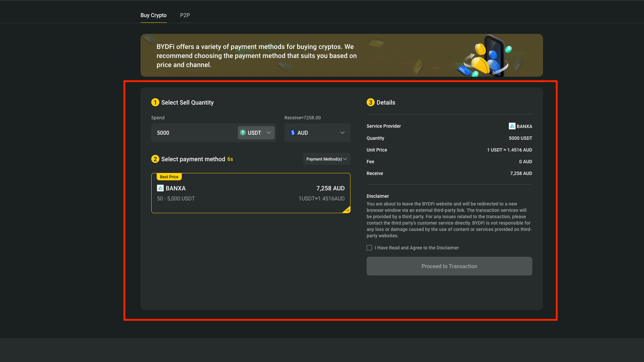Click the Select payment method heading

193,159
